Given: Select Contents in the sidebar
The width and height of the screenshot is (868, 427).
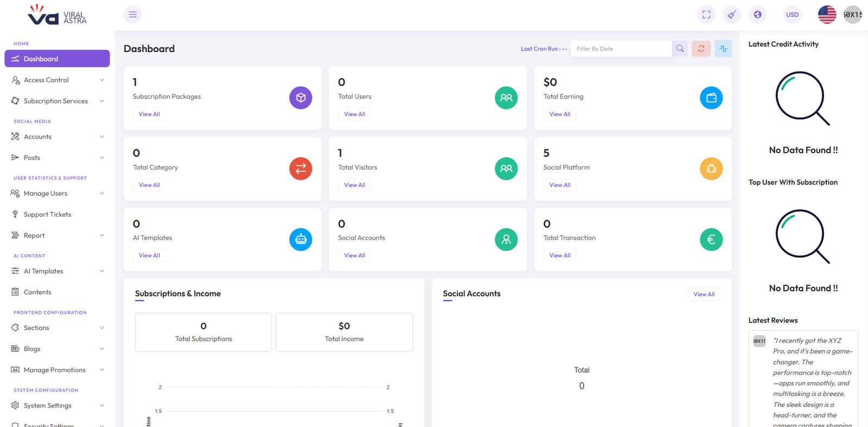Looking at the screenshot, I should (37, 292).
